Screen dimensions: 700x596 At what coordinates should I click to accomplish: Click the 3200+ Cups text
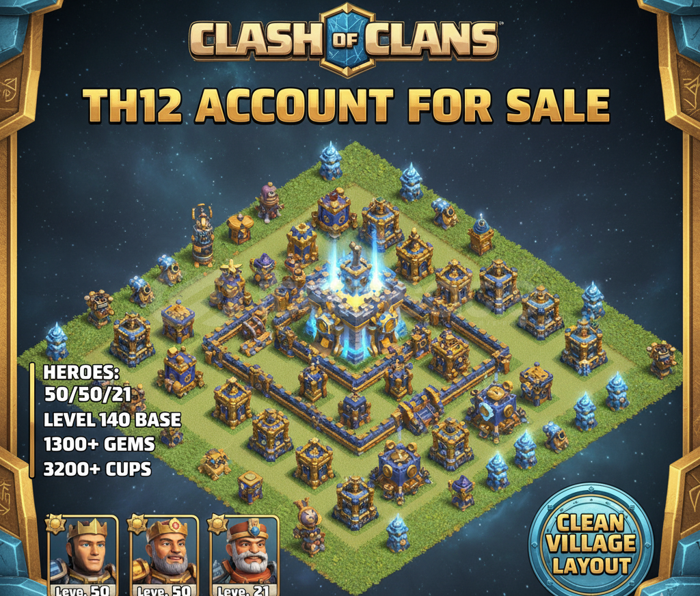click(97, 469)
